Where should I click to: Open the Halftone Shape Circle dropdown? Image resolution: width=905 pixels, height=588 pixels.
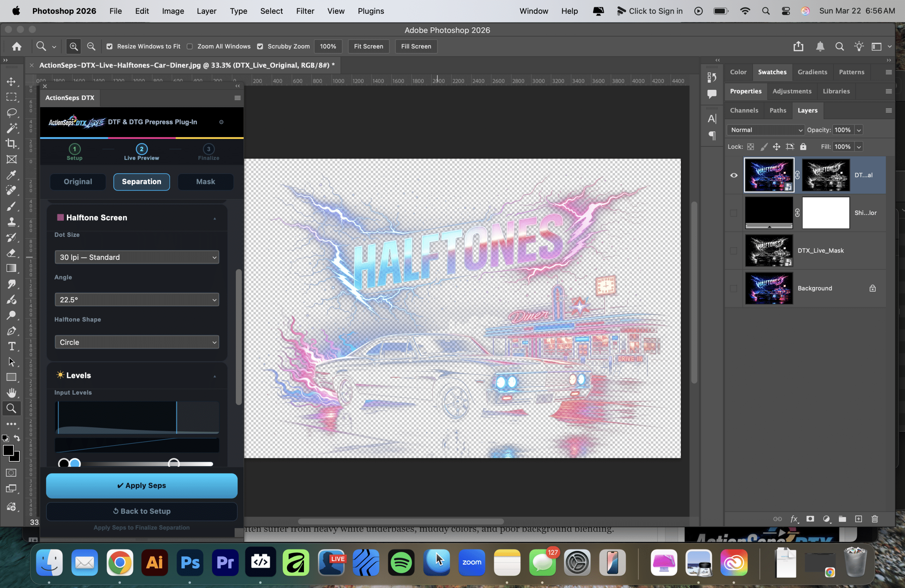pos(137,342)
